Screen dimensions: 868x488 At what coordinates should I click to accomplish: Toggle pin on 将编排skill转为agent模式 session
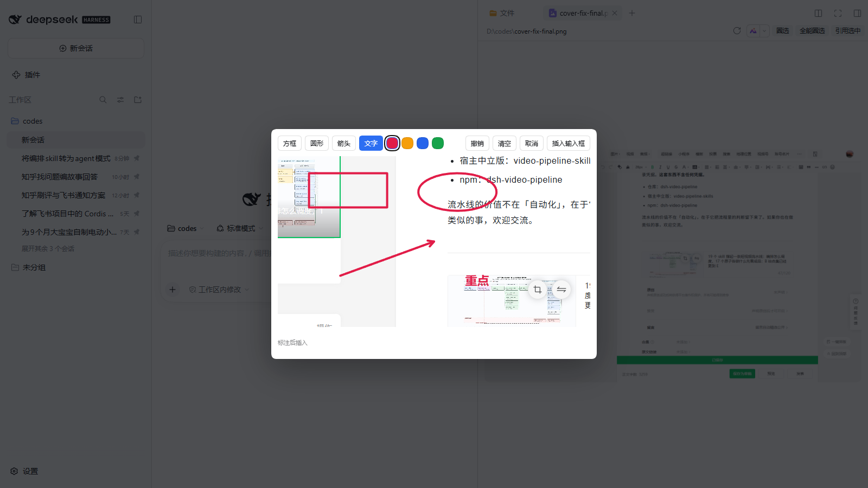point(137,158)
